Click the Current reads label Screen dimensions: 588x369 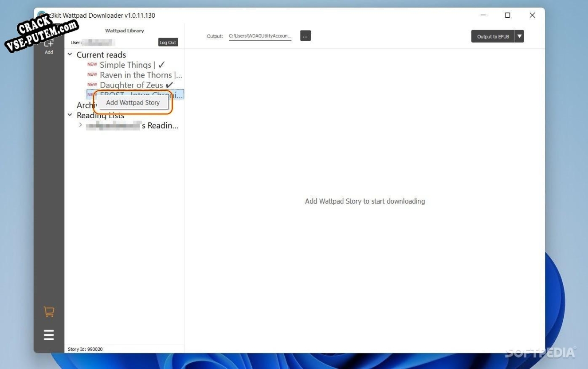click(101, 54)
